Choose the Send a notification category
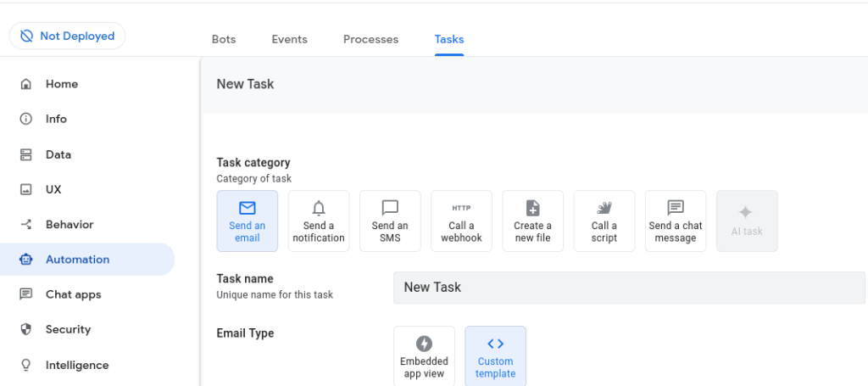This screenshot has width=868, height=386. (x=319, y=221)
